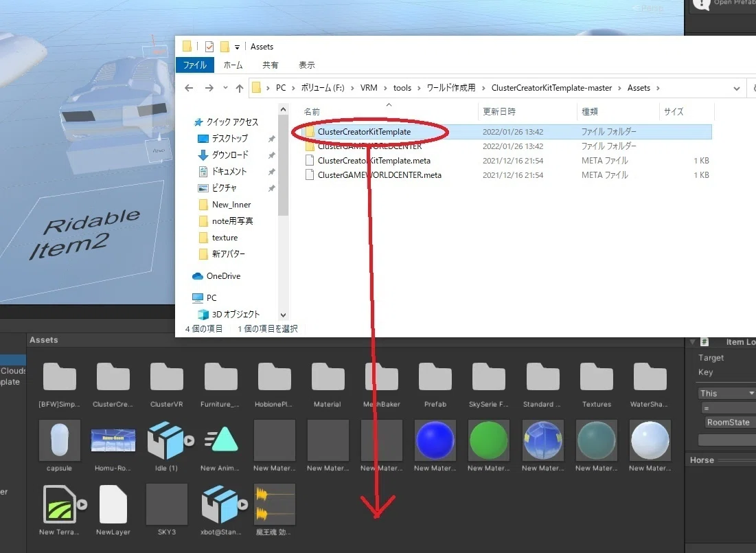Select the ClusterVR folder in Unity Assets
Viewport: 756px width, 553px height.
166,385
